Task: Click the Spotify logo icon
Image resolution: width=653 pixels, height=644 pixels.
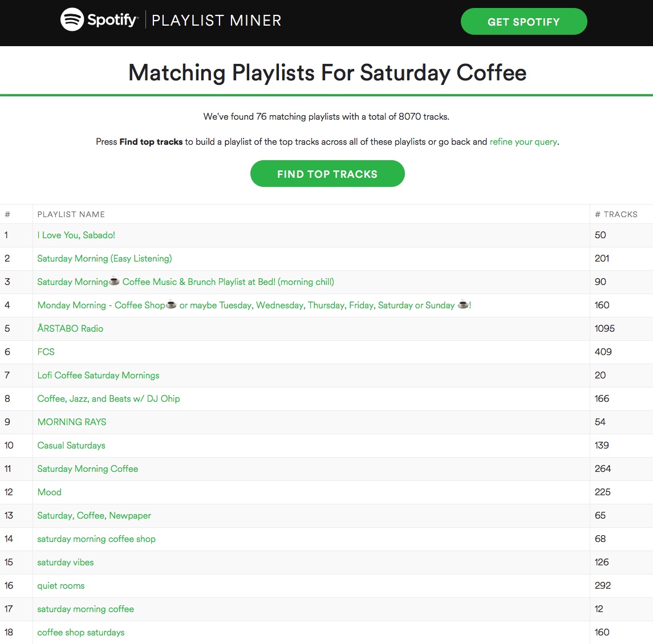Action: click(72, 19)
